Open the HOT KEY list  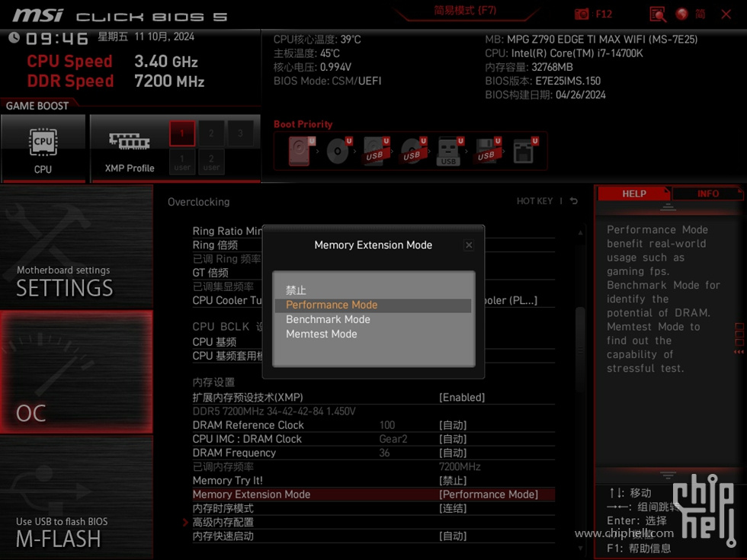point(534,201)
